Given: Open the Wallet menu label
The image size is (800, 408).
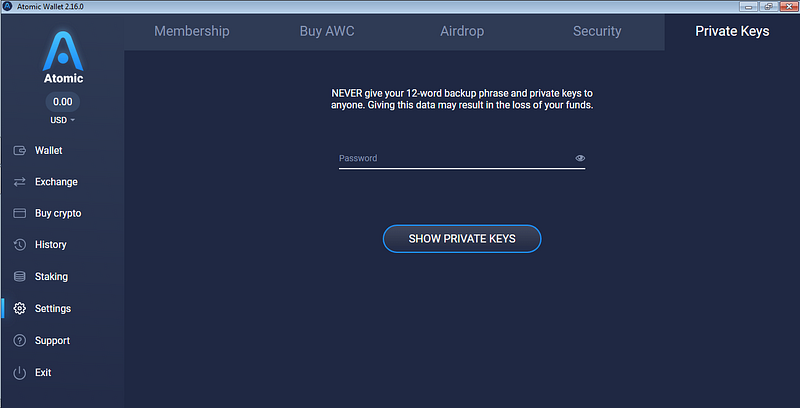Looking at the screenshot, I should (x=48, y=150).
